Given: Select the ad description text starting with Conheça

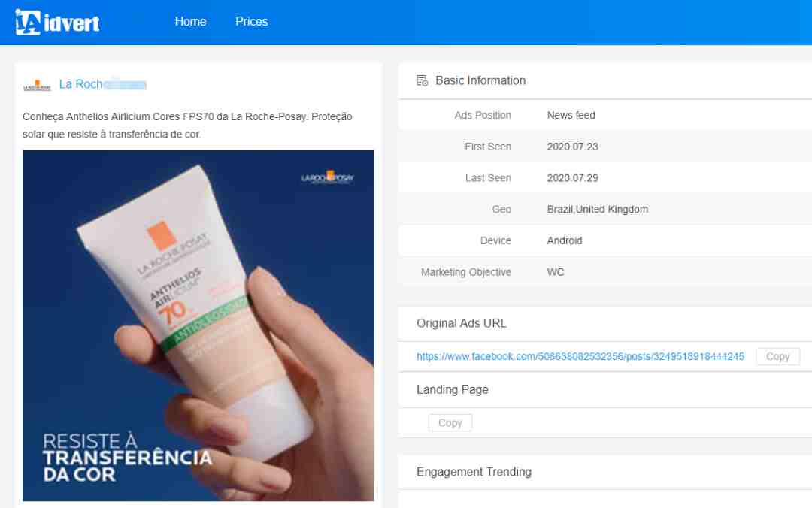Looking at the screenshot, I should click(x=187, y=125).
